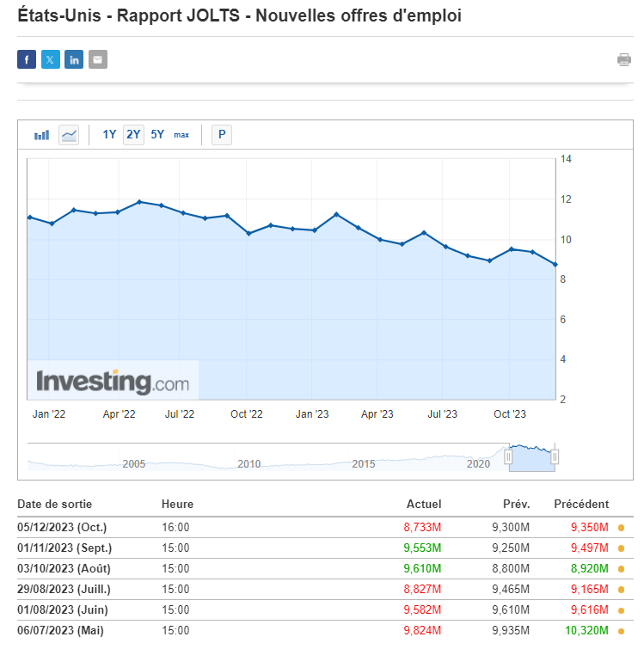
Task: Select the 05/12/2023 (Oct.) date
Action: click(62, 527)
